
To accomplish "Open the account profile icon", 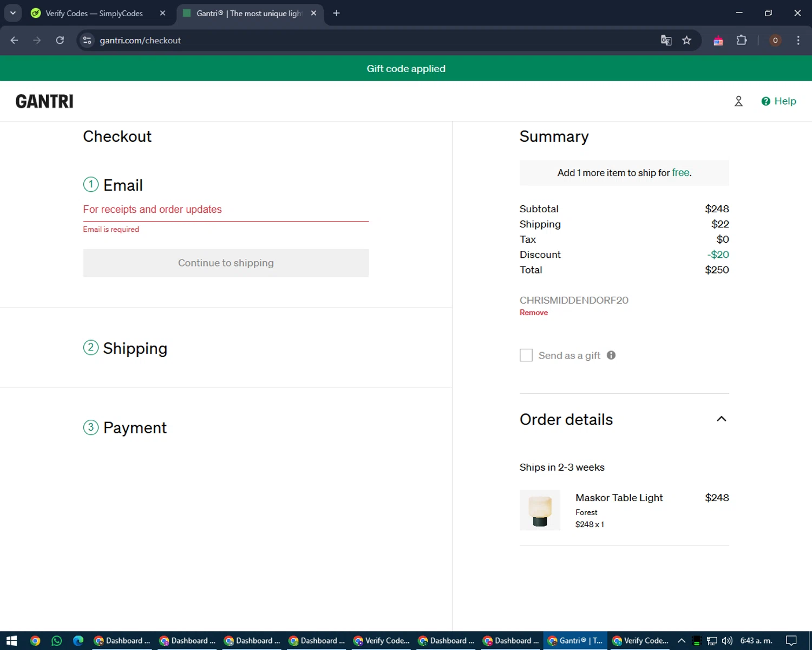I will 738,101.
